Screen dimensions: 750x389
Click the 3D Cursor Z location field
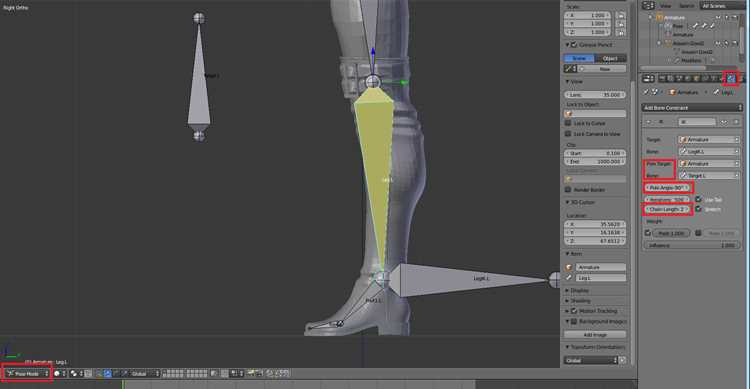(595, 241)
